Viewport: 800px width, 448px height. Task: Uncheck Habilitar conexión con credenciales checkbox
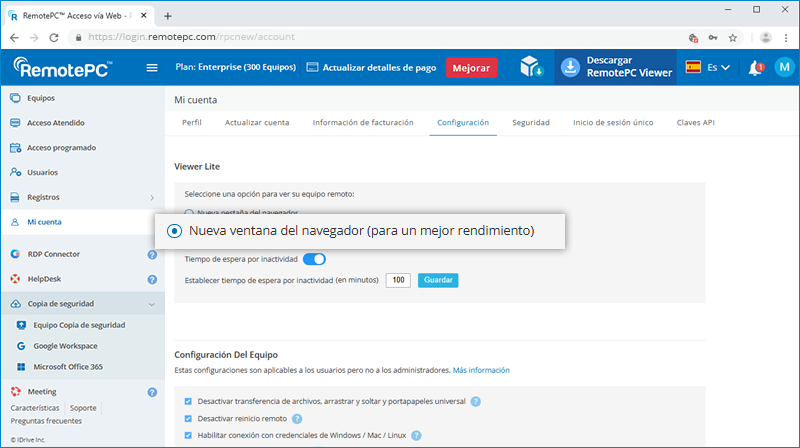click(x=188, y=435)
